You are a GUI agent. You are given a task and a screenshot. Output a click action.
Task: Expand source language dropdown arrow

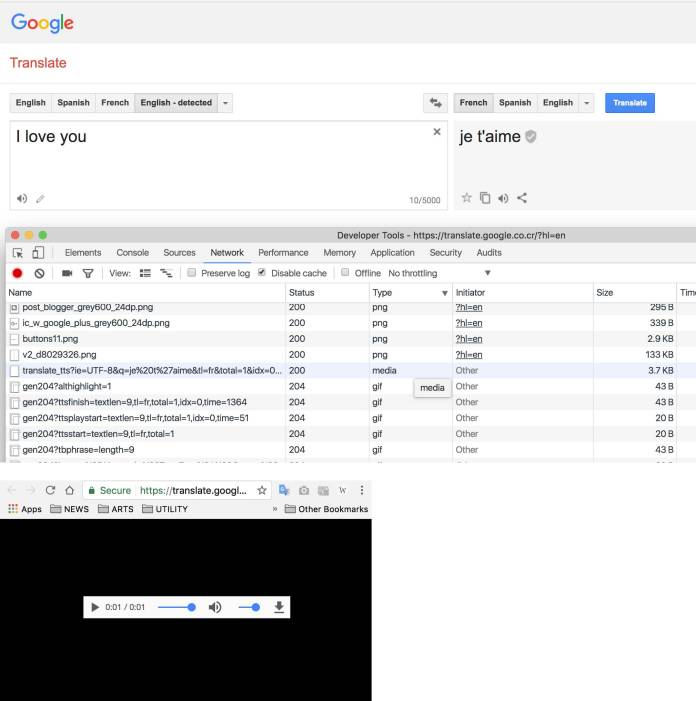tap(225, 103)
